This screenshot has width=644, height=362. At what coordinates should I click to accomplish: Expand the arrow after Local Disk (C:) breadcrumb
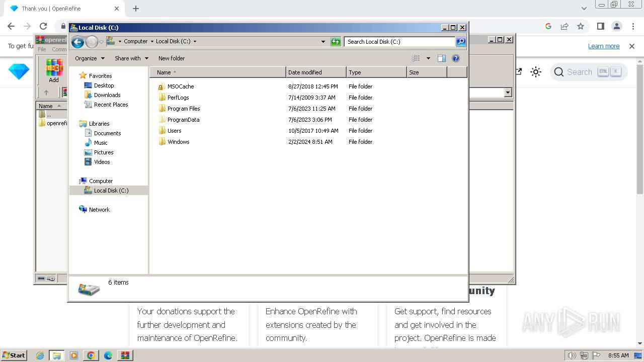point(195,42)
